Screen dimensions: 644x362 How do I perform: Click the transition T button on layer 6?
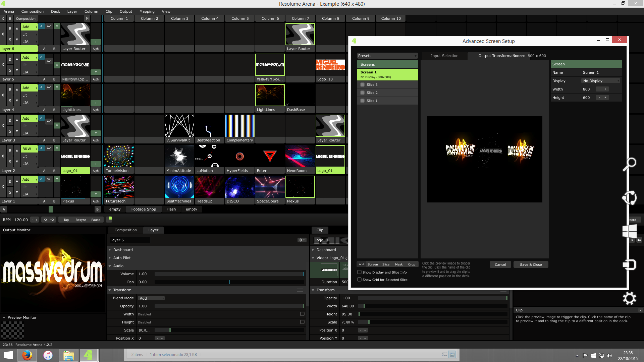[x=96, y=42]
